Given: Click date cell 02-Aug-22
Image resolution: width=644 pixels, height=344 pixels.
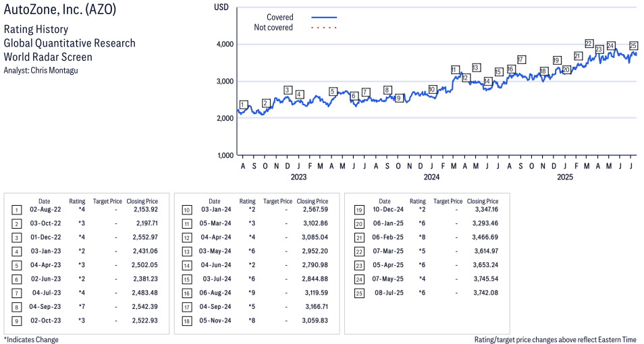Looking at the screenshot, I should (45, 209).
